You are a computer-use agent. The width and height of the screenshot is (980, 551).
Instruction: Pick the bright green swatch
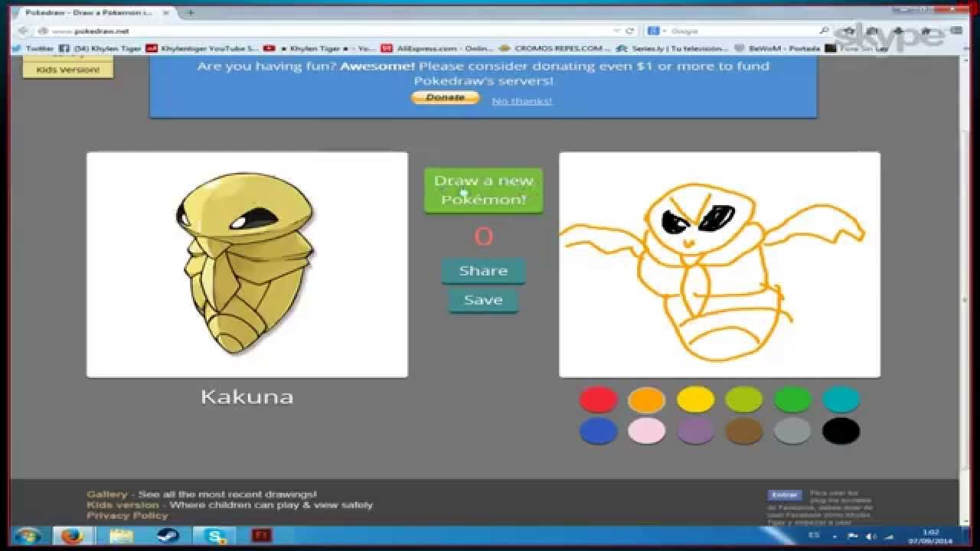(792, 399)
